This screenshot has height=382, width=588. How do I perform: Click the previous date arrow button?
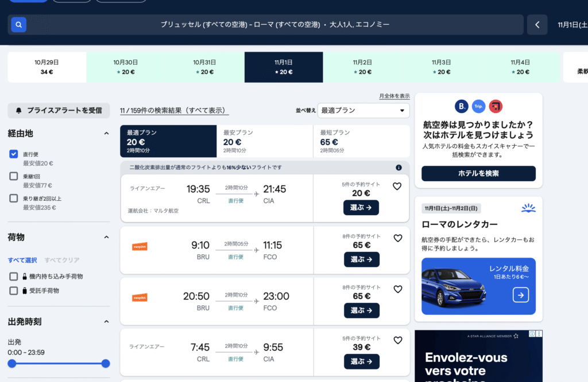click(537, 25)
